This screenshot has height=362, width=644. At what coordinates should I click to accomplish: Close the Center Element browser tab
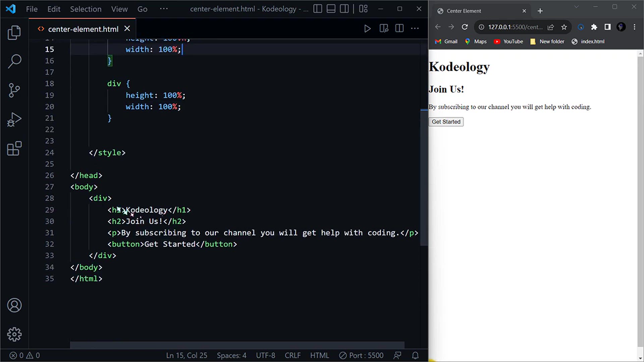(x=524, y=11)
